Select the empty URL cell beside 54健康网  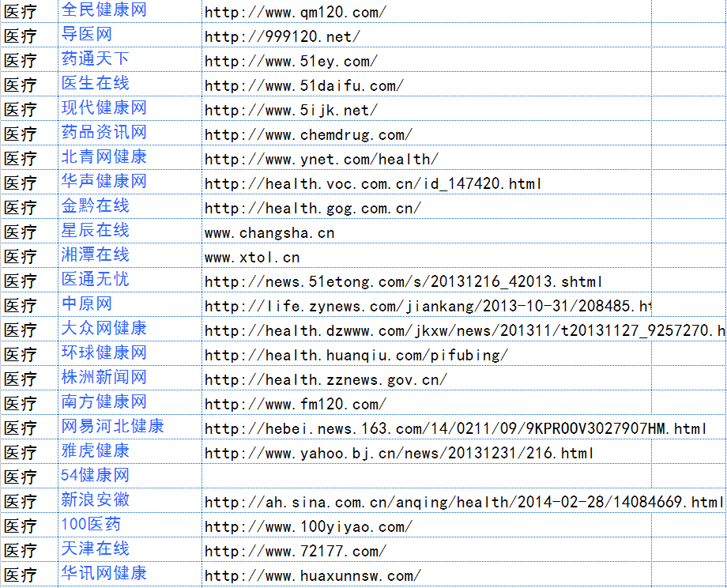click(427, 477)
